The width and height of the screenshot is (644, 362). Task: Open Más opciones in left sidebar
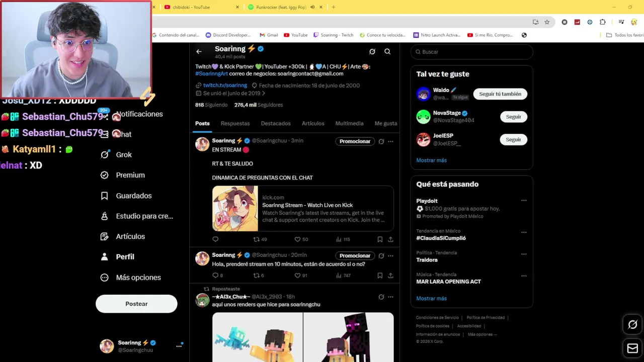pos(131,277)
